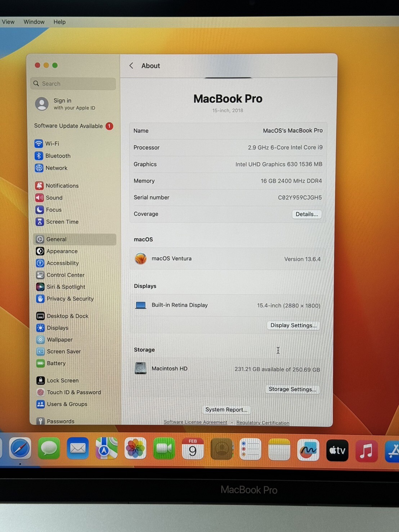Open Appearance settings

57,251
